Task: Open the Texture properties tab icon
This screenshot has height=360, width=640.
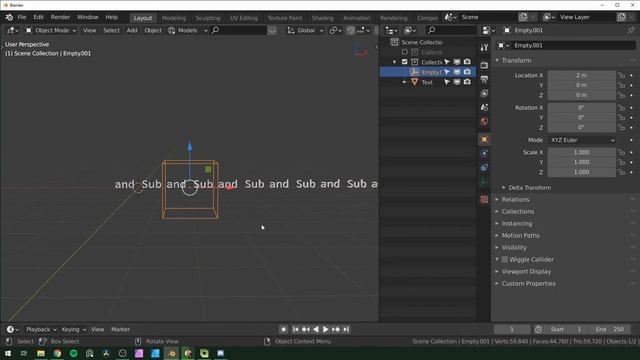Action: 484,200
